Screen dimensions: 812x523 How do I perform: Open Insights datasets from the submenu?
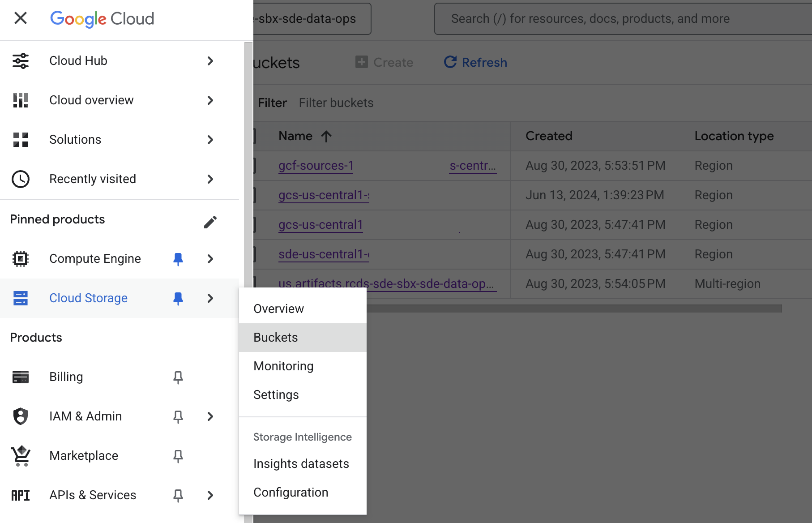click(301, 464)
